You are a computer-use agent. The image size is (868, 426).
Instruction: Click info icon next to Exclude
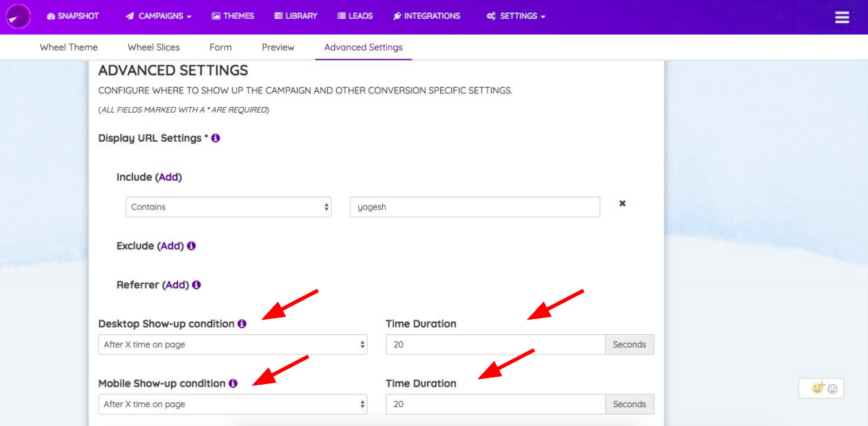[x=191, y=246]
